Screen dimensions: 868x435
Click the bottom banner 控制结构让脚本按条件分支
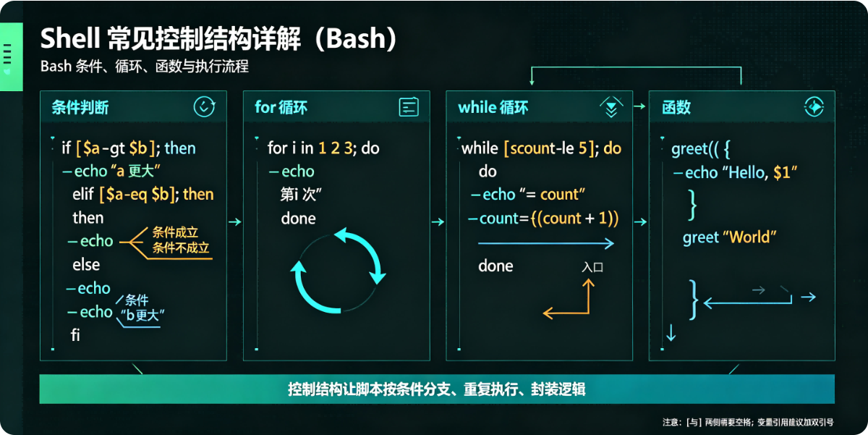(x=437, y=389)
